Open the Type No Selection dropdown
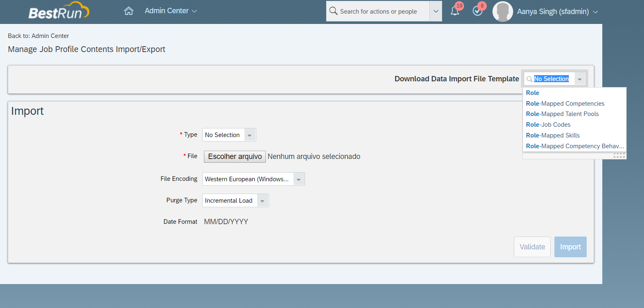Viewport: 644px width, 308px height. [x=229, y=135]
